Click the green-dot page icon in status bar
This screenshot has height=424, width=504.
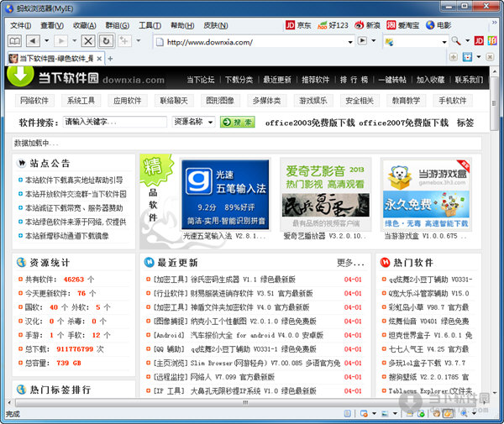pos(421,414)
